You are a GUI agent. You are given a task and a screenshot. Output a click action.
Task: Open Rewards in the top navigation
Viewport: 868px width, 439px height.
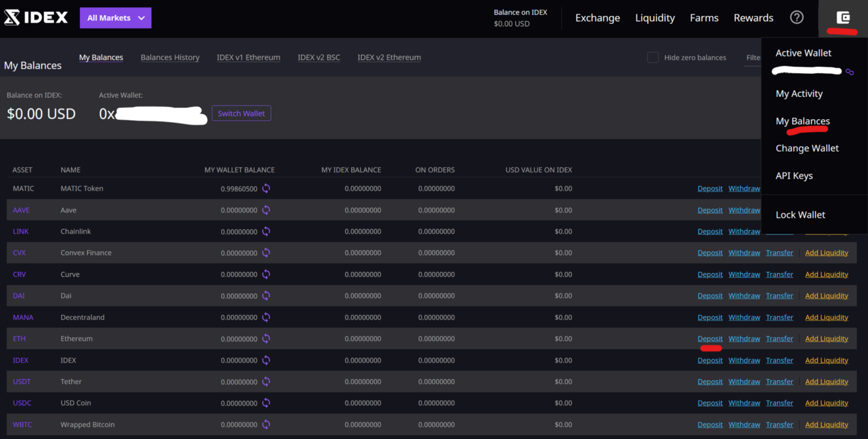point(753,18)
